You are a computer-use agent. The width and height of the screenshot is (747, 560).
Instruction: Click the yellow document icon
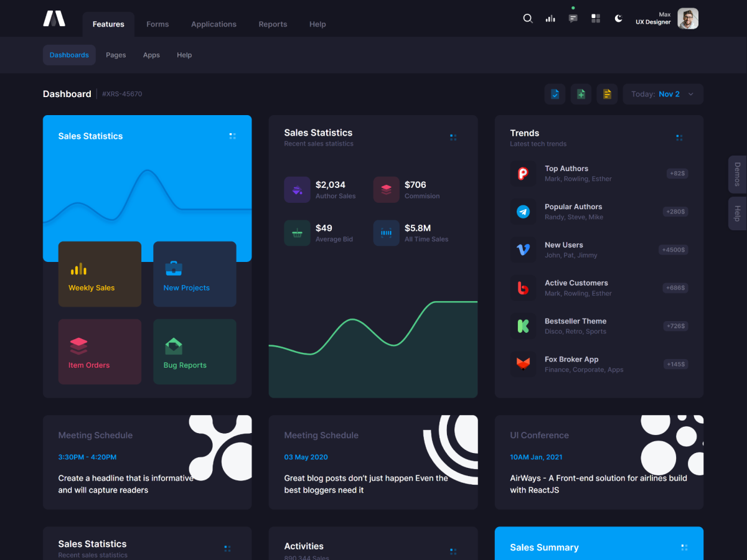pyautogui.click(x=607, y=94)
